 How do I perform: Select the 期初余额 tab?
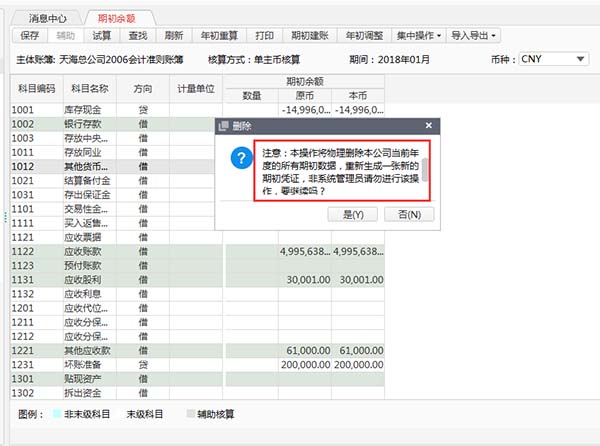[117, 18]
